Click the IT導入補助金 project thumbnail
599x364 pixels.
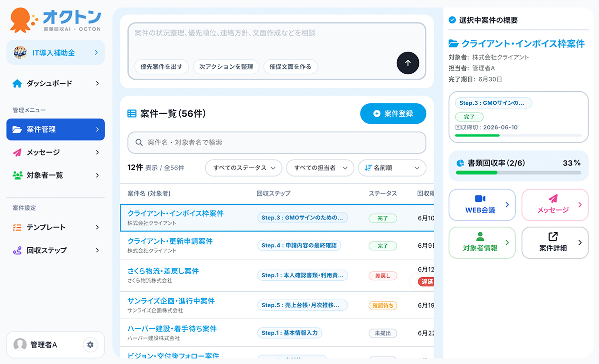click(20, 52)
